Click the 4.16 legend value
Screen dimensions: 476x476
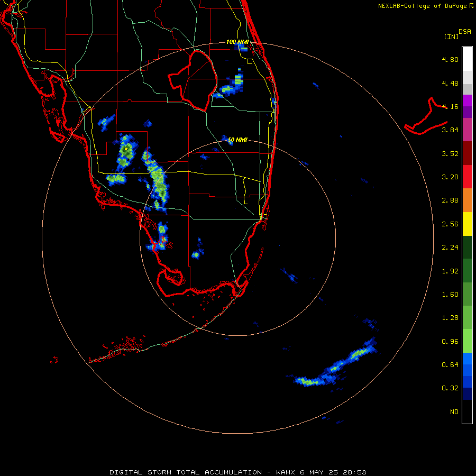450,106
